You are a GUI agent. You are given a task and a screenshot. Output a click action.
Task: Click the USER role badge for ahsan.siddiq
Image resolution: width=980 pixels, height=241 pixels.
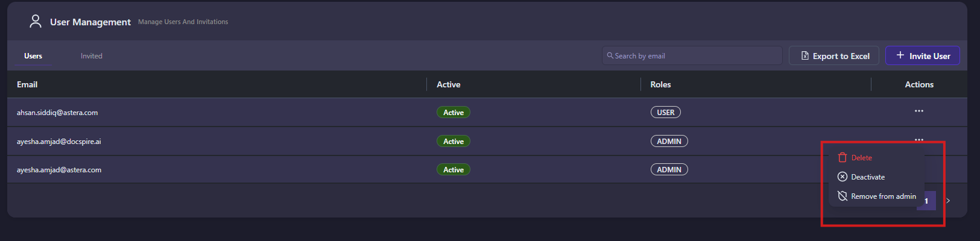coord(665,113)
